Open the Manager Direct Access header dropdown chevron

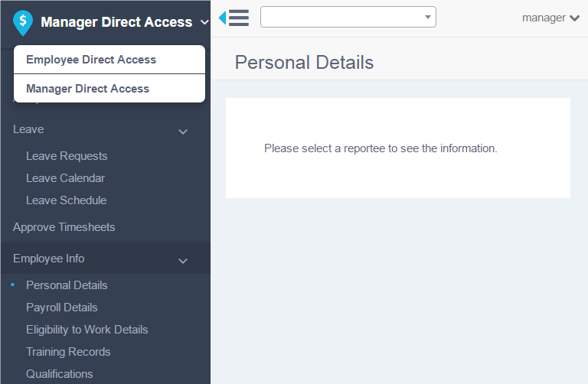(x=204, y=22)
